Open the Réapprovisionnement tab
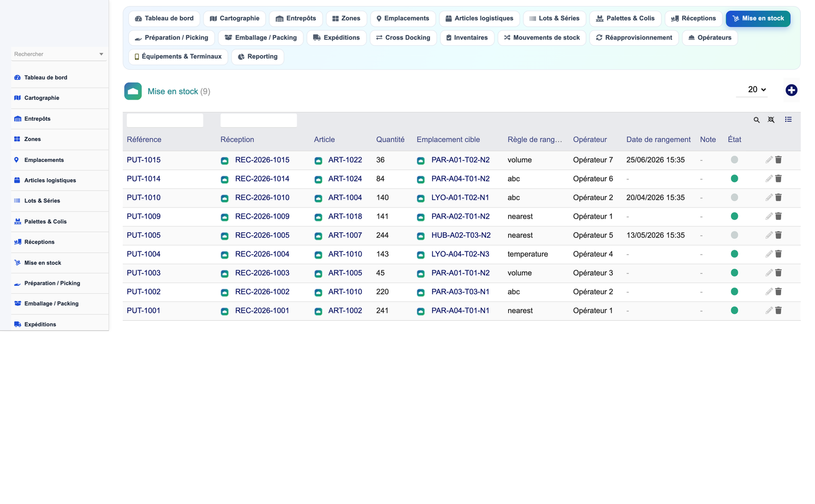 point(634,38)
